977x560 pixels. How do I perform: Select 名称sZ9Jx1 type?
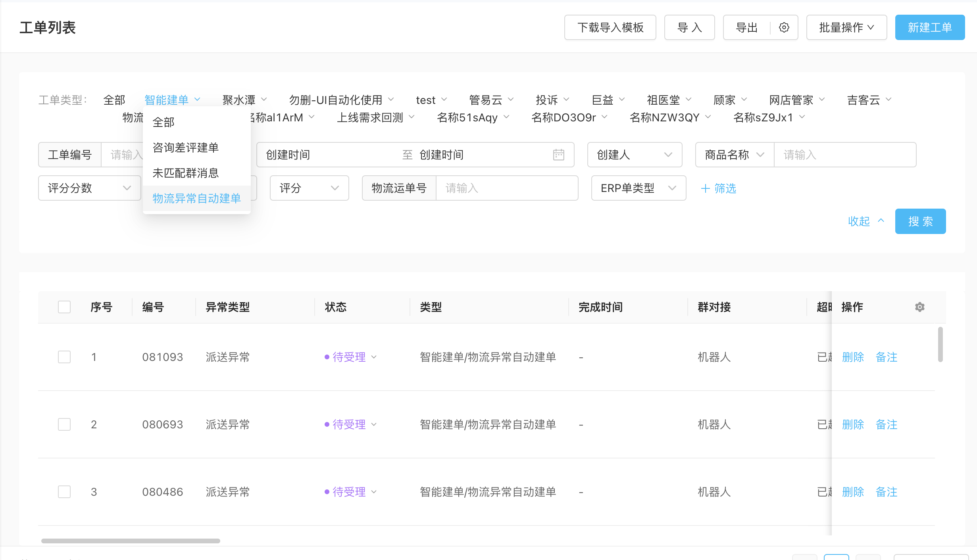tap(763, 117)
